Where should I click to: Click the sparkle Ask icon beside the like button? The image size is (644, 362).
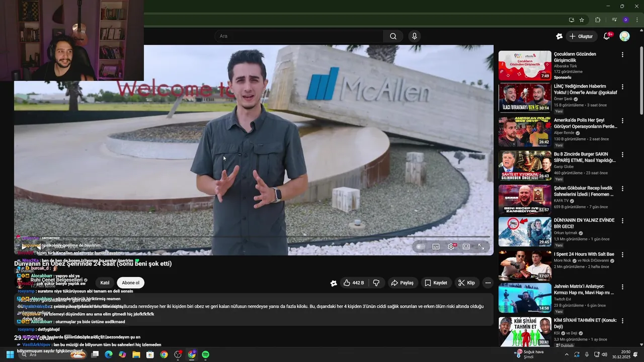pos(334,283)
